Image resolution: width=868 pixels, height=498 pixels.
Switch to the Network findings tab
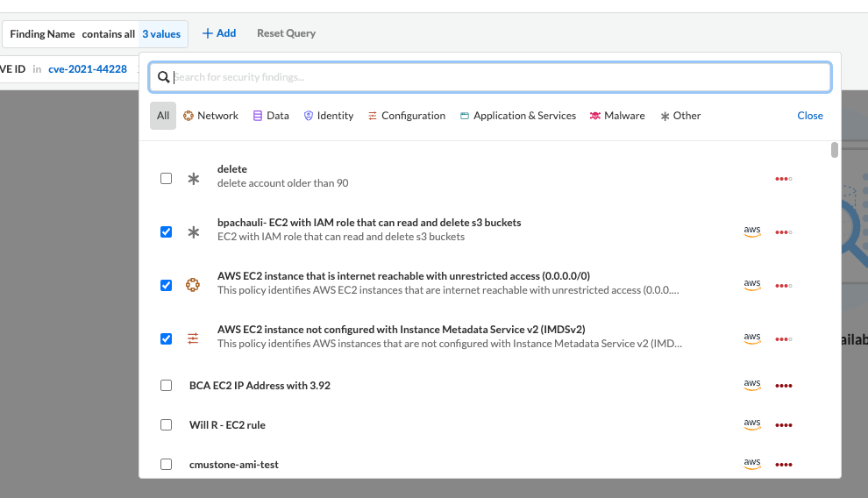pos(210,116)
